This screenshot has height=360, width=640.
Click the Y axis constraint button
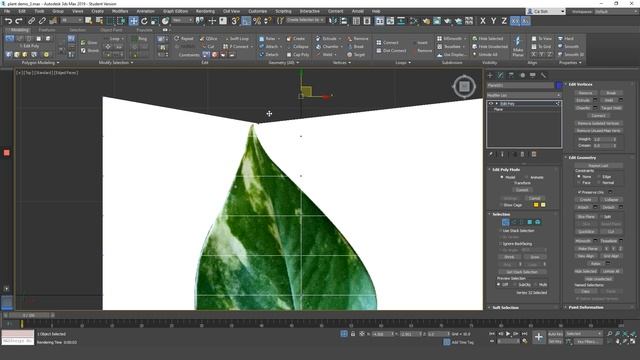(493, 21)
